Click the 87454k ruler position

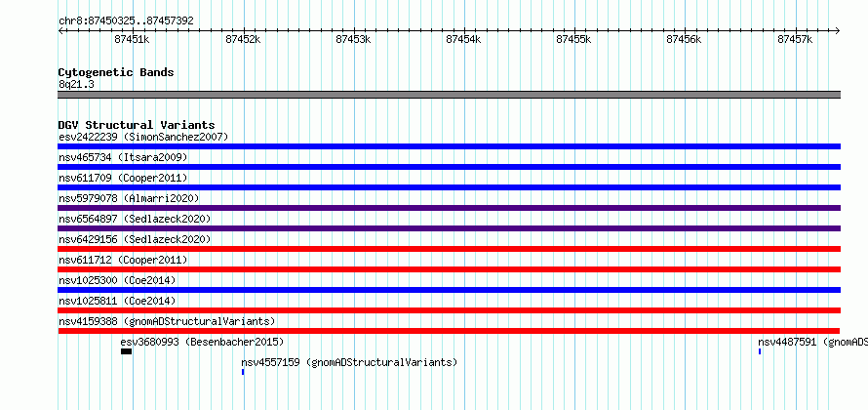(x=464, y=39)
